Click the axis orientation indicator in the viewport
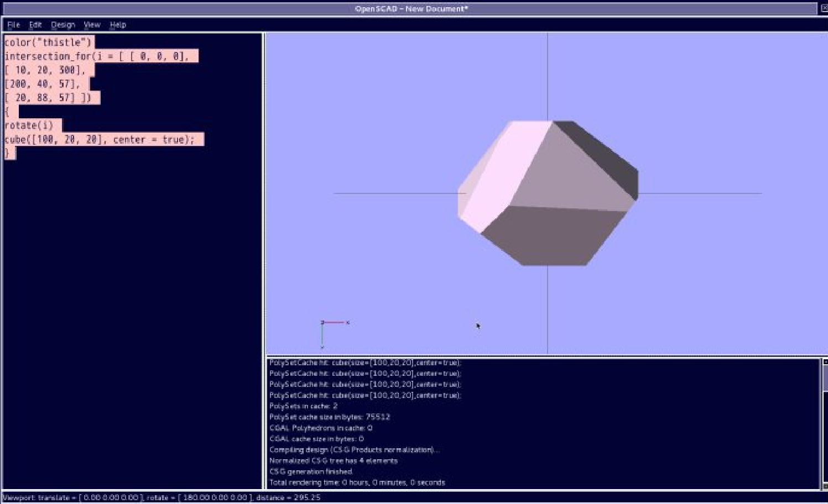828x504 pixels. pos(332,332)
